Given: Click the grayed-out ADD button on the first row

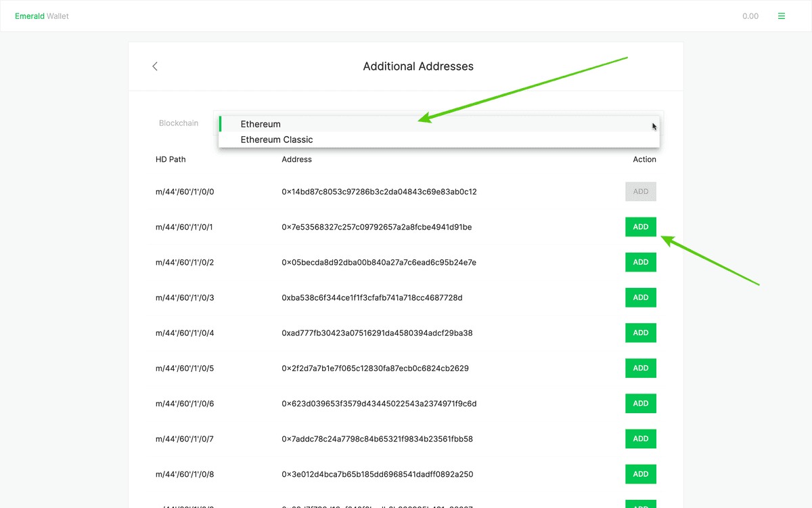Looking at the screenshot, I should tap(640, 191).
